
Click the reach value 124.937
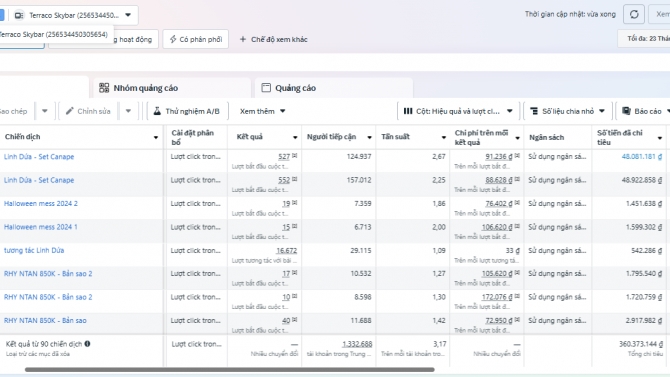(x=359, y=156)
